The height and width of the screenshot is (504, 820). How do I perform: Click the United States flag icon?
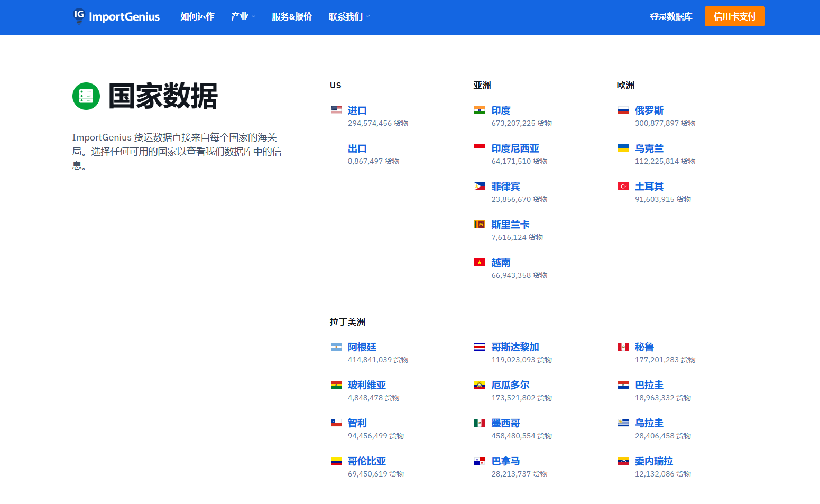336,110
